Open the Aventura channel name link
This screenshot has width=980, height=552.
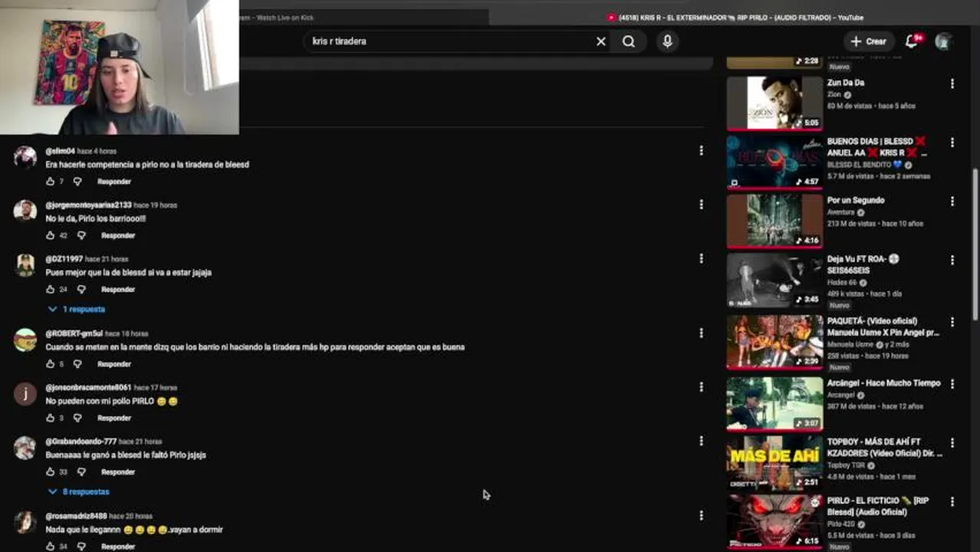point(841,212)
